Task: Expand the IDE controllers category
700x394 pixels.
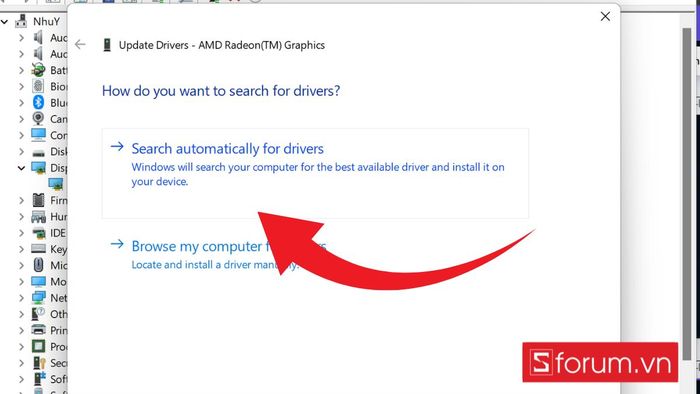Action: (21, 233)
